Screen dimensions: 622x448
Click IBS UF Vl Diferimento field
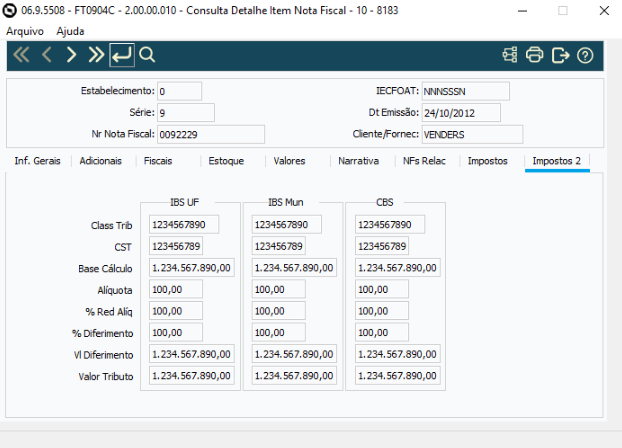[x=192, y=354]
